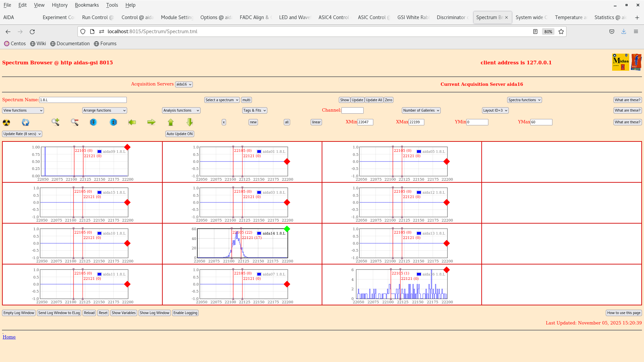The width and height of the screenshot is (644, 362).
Task: Select the zoom out magnifier icon
Action: (74, 122)
